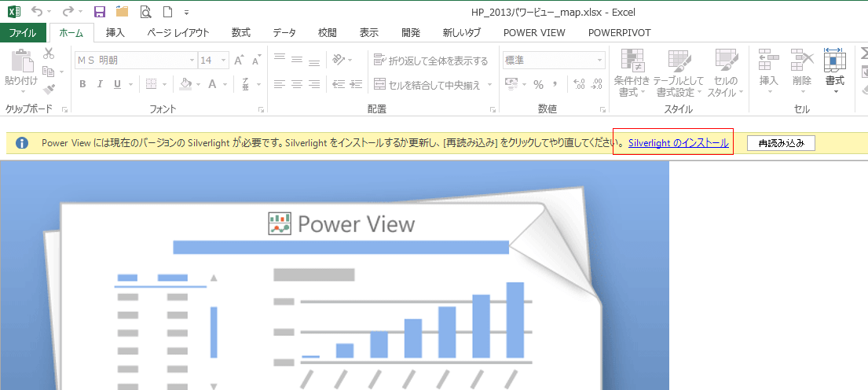Viewport: 868px width, 390px height.
Task: Click wrap text (折り返して全体を表示する)
Action: 430,61
